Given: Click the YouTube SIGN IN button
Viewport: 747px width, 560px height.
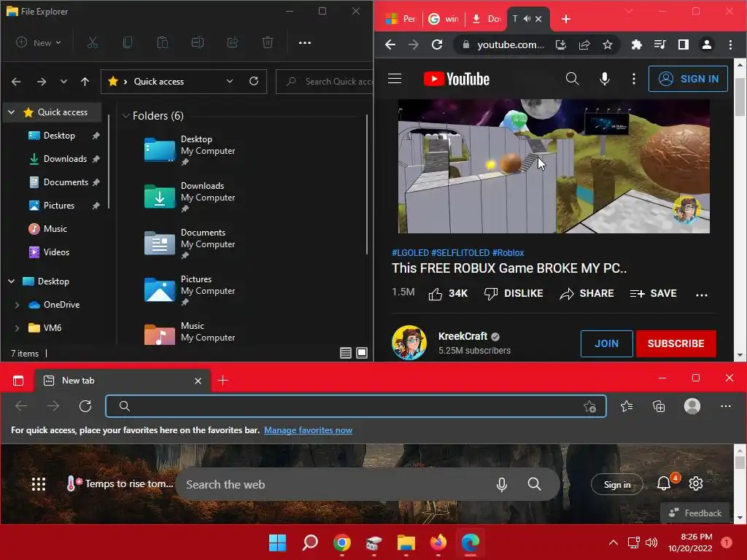Looking at the screenshot, I should pos(688,79).
